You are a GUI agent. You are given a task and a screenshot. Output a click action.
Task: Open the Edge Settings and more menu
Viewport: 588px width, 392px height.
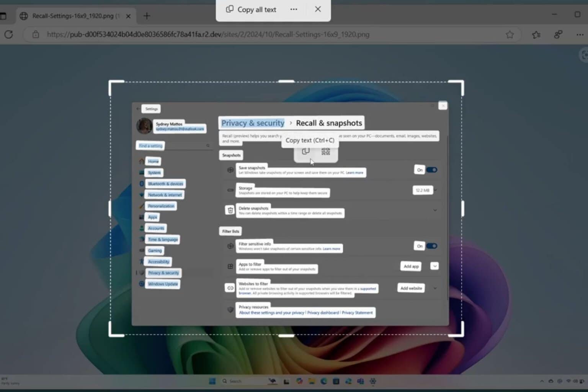pyautogui.click(x=580, y=34)
